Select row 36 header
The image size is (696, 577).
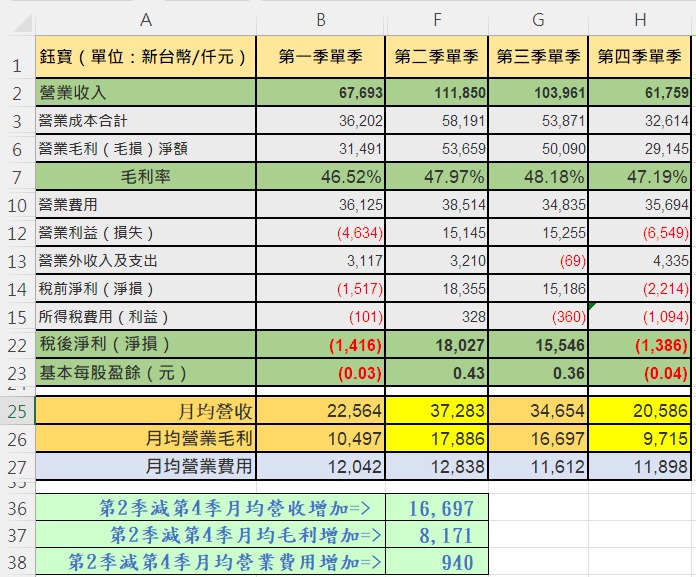17,508
